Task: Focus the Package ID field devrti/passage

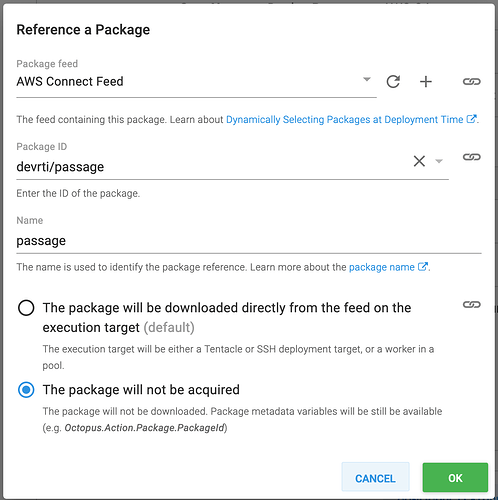Action: 213,167
